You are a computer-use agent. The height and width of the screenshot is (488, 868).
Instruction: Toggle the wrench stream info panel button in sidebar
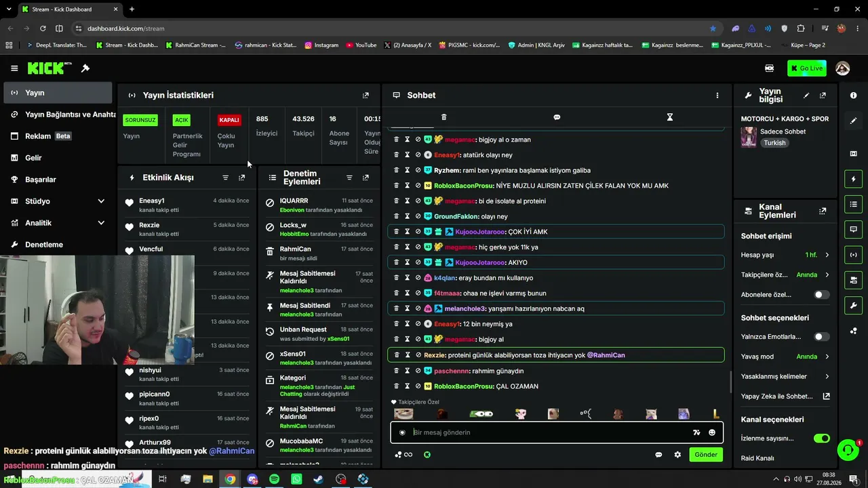coord(854,305)
